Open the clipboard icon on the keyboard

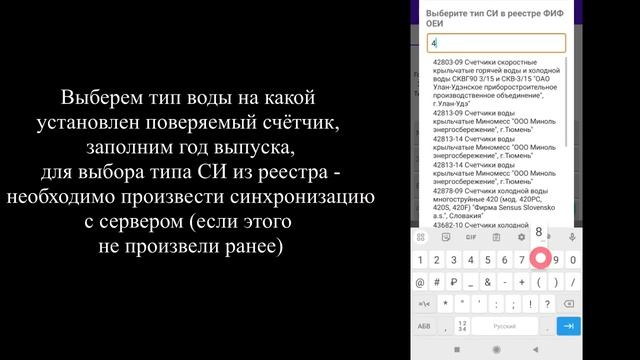point(496,237)
